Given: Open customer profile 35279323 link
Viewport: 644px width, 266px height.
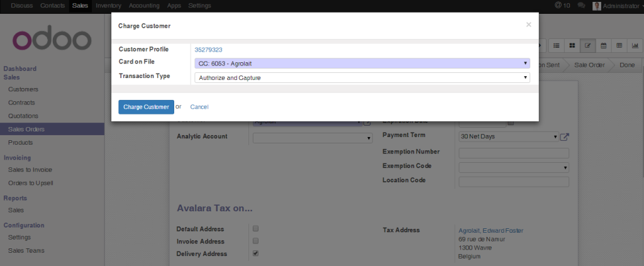Looking at the screenshot, I should point(209,50).
